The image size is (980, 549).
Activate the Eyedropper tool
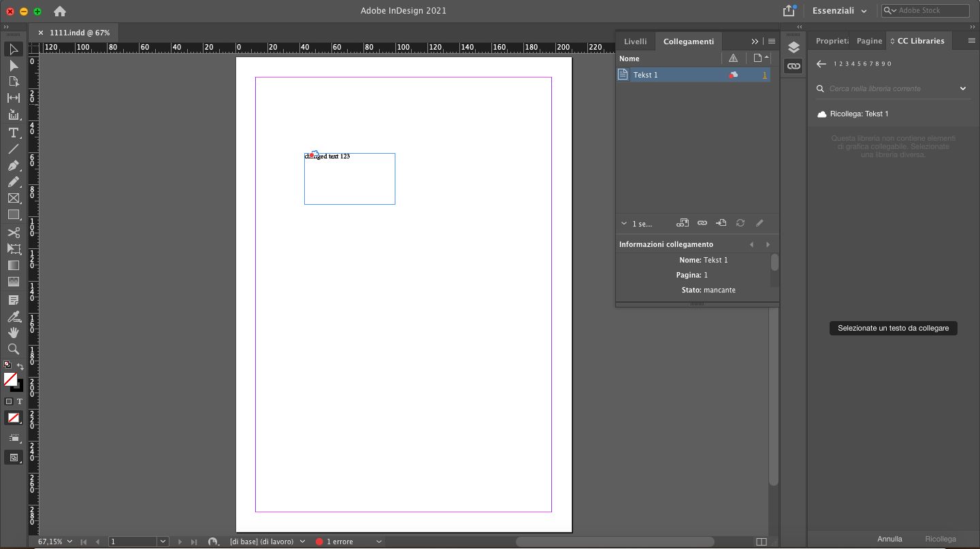point(14,317)
